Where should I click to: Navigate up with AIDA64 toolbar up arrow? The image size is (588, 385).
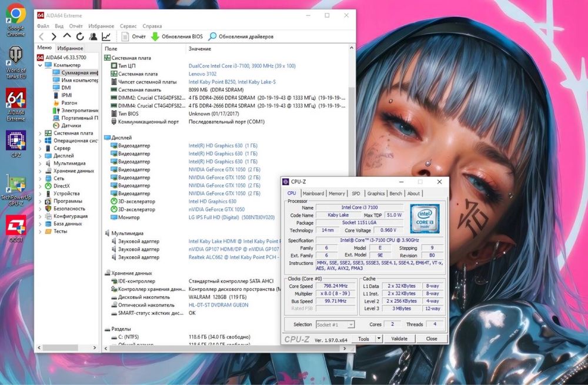click(67, 36)
